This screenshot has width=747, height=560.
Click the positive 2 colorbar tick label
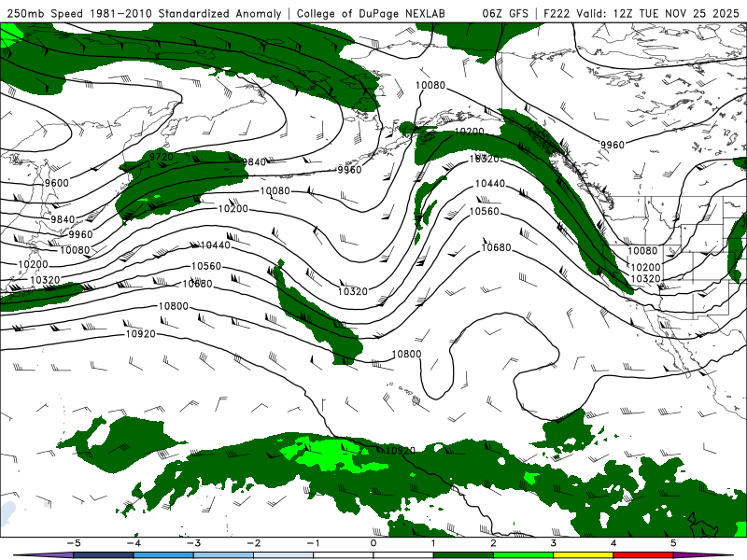[x=493, y=543]
